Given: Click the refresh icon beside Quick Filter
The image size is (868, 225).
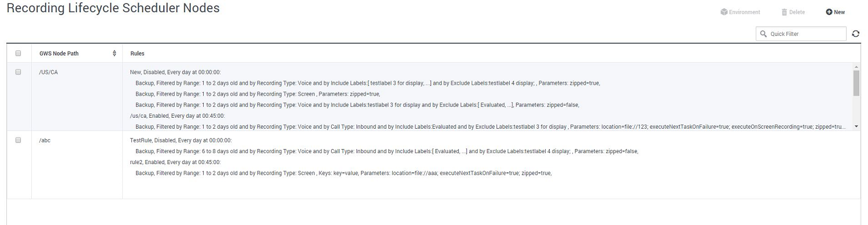Looking at the screenshot, I should 856,34.
